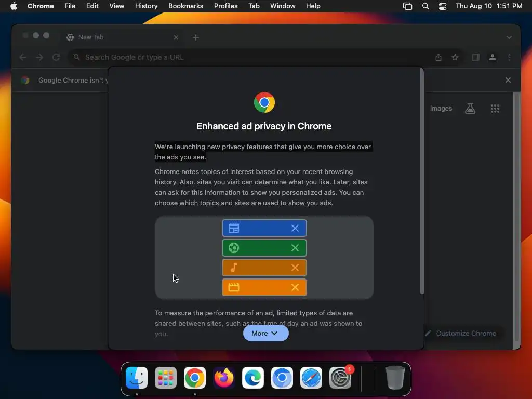Screen dimensions: 532x399
Task: Open the Chrome menu in menu bar
Action: (x=41, y=6)
